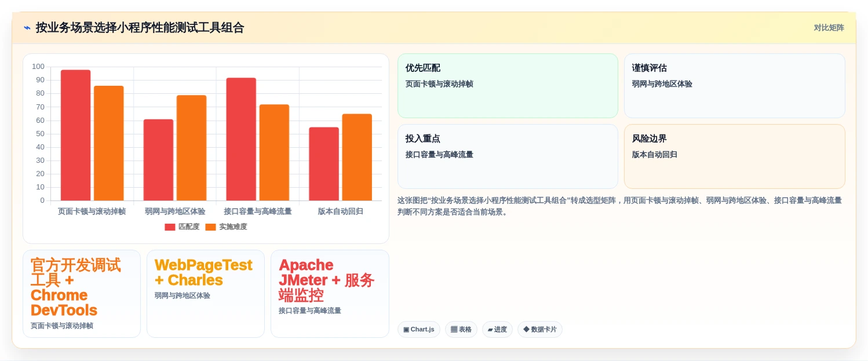
Task: Toggle the 实施难度 legend orange swatch
Action: pyautogui.click(x=210, y=227)
